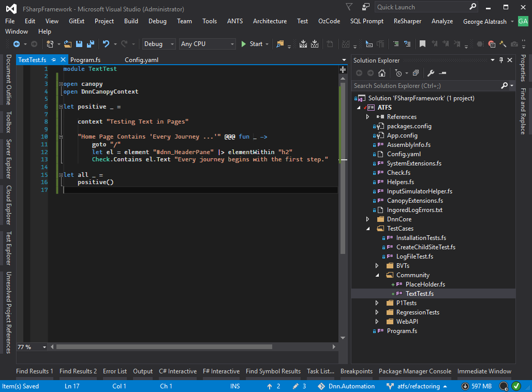532x392 pixels.
Task: Click the George Alatrash account name
Action: [485, 21]
